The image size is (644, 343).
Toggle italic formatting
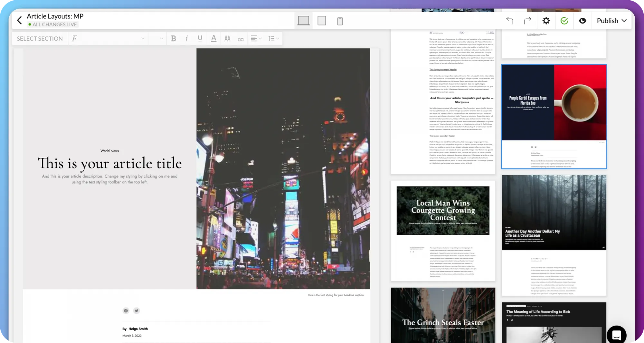click(187, 39)
